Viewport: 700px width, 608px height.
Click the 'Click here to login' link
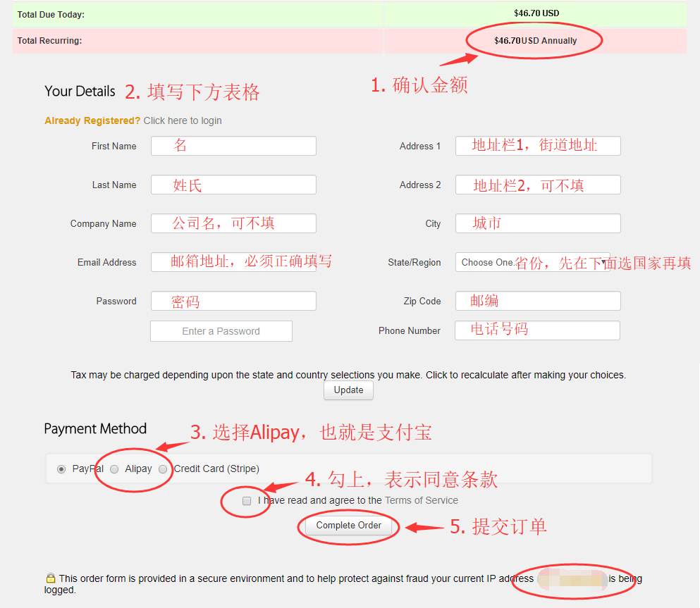click(x=183, y=120)
